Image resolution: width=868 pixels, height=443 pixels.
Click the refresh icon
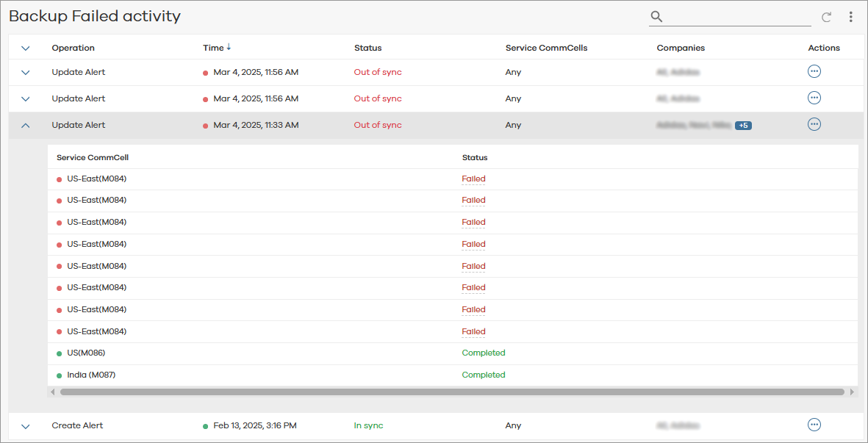coord(826,17)
